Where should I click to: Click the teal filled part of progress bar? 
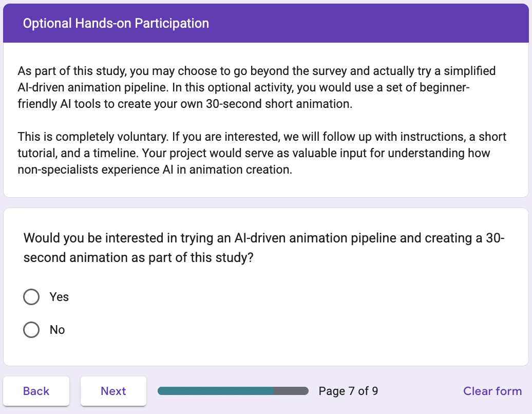click(216, 391)
